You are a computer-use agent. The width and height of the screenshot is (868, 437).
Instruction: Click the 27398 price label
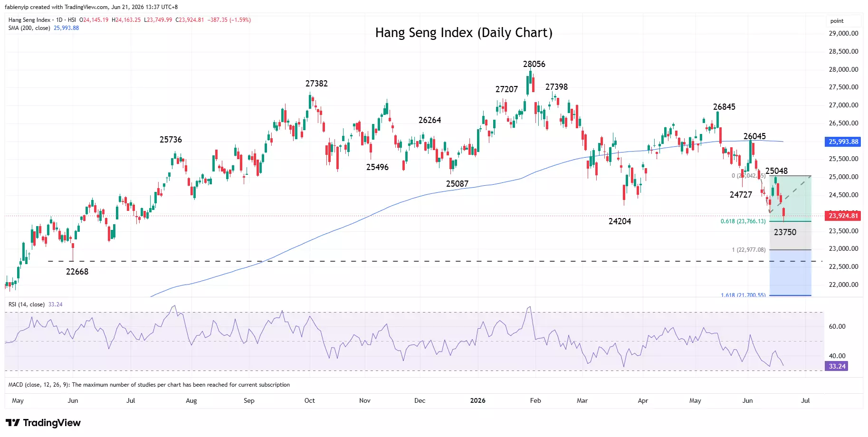pyautogui.click(x=556, y=87)
